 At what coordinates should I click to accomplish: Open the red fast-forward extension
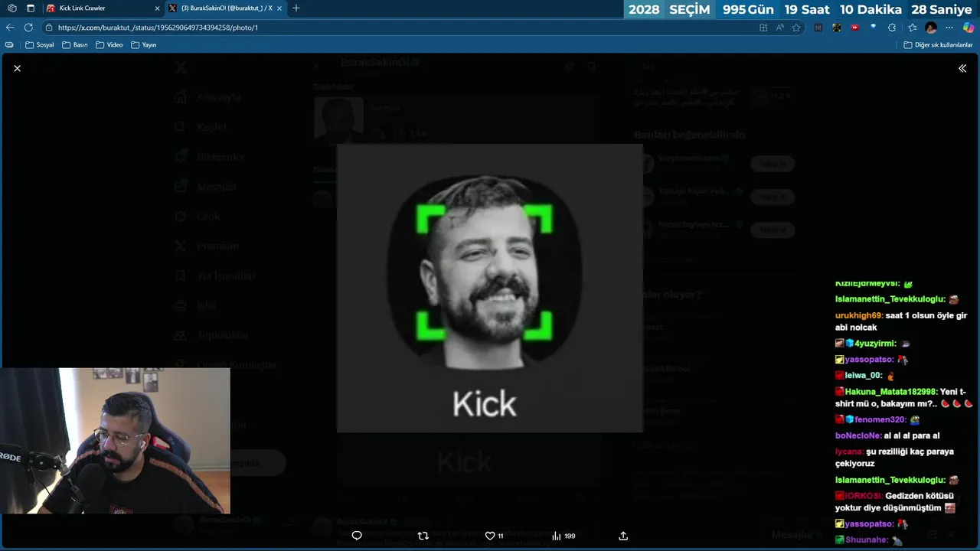tap(855, 27)
